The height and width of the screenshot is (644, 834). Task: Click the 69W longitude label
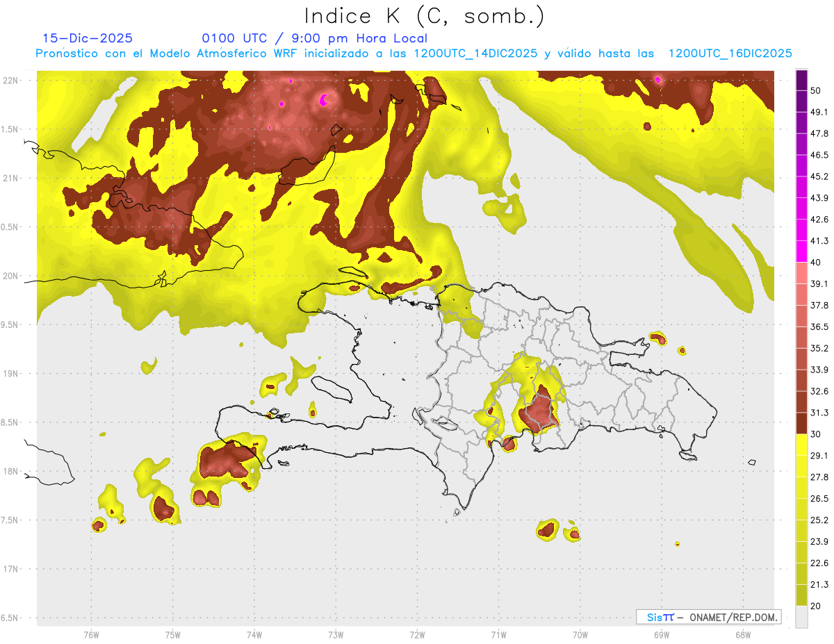662,635
